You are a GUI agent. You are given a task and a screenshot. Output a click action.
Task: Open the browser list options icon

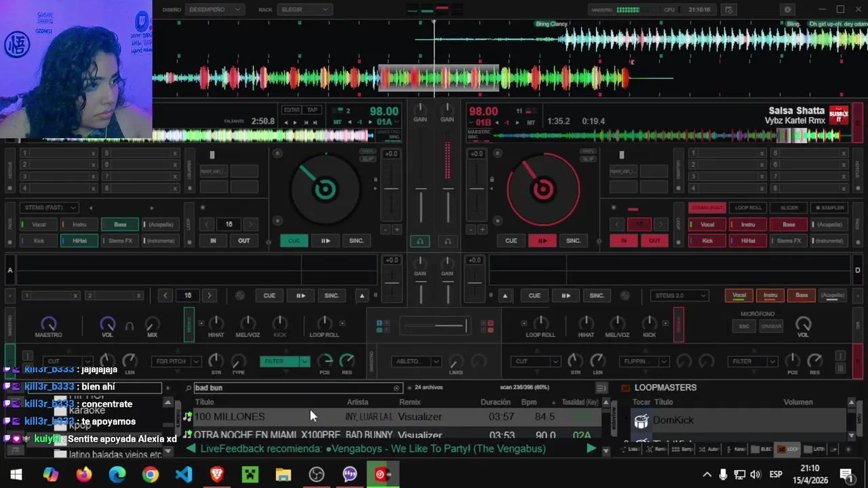click(x=601, y=388)
